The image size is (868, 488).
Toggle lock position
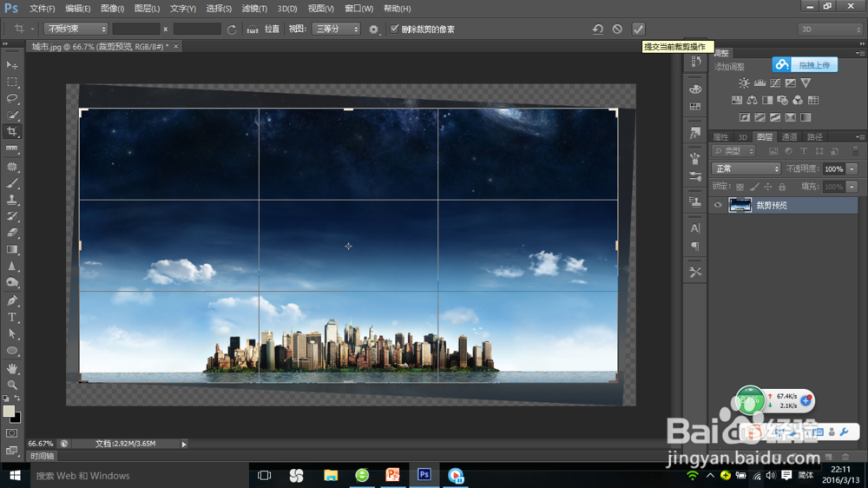768,187
